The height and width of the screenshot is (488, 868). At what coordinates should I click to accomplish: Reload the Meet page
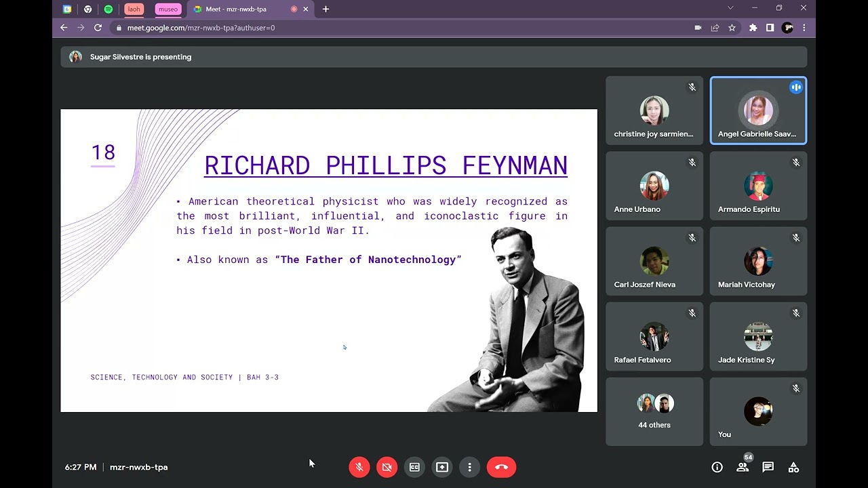pos(98,28)
